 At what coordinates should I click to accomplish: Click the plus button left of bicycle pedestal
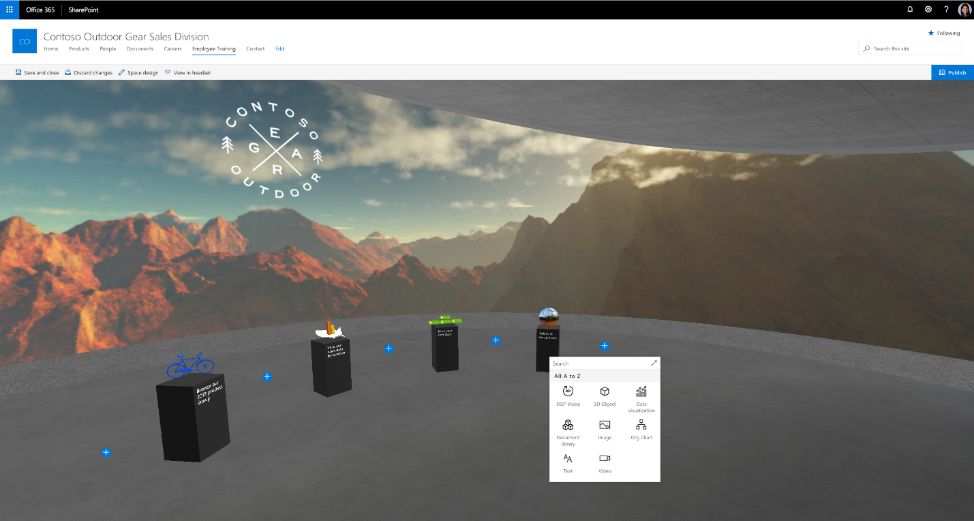(106, 453)
